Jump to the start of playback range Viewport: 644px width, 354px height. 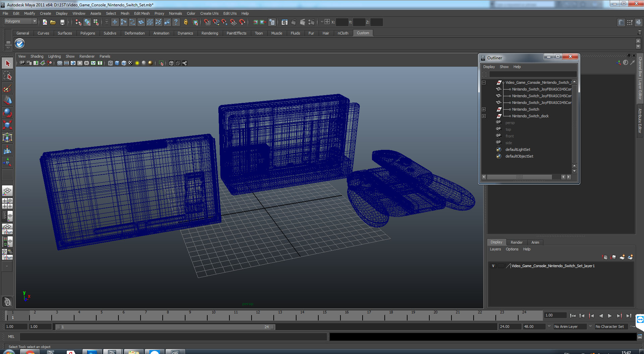pyautogui.click(x=573, y=316)
